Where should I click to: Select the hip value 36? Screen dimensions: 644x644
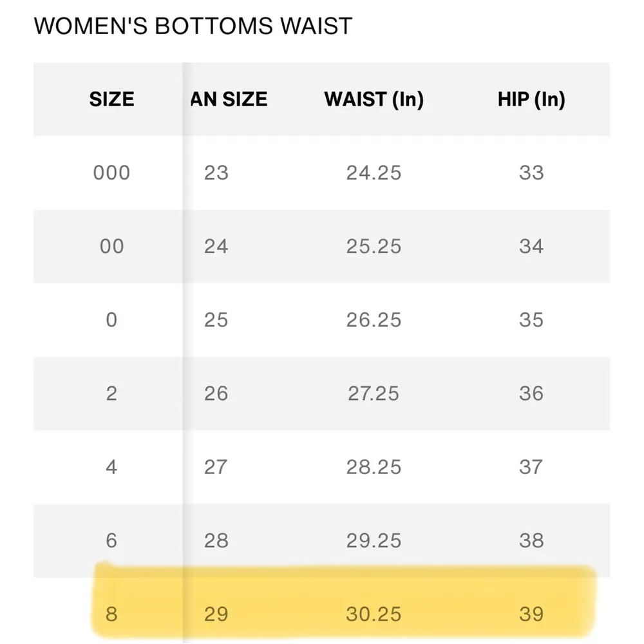531,393
